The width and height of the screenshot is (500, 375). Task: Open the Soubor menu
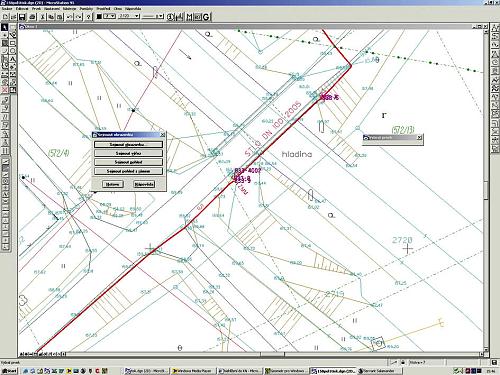click(x=7, y=9)
